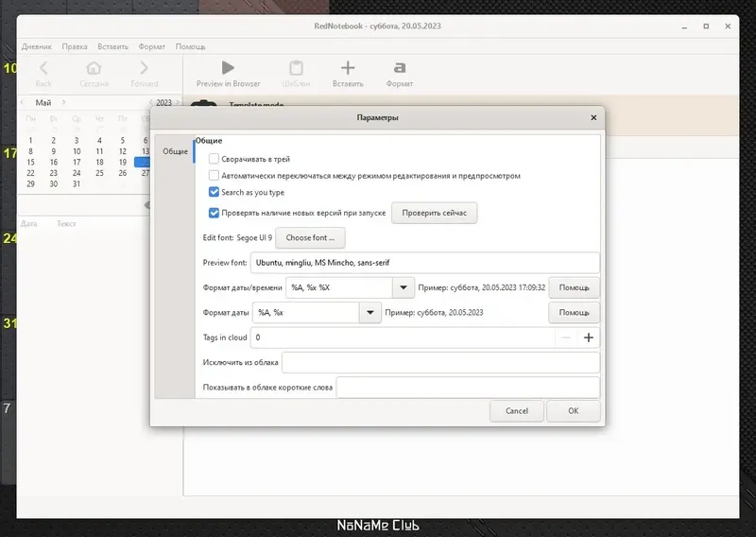Click the Проверить сейчас button
This screenshot has height=537, width=756.
point(435,213)
